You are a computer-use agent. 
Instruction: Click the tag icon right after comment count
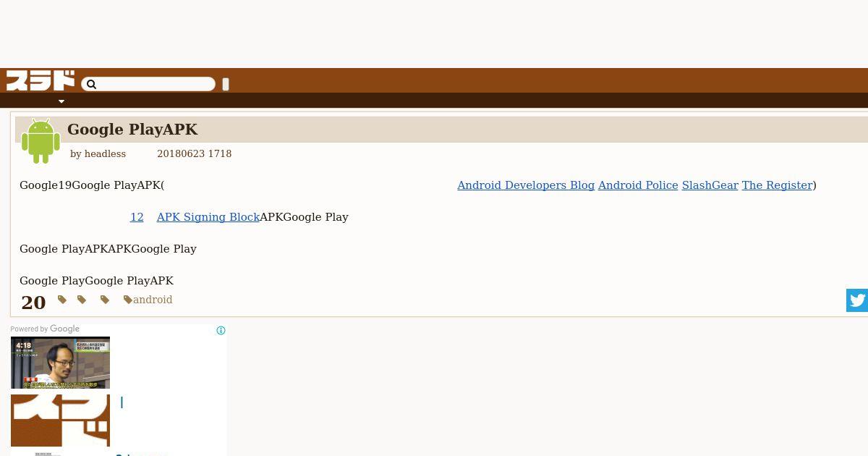pos(62,300)
